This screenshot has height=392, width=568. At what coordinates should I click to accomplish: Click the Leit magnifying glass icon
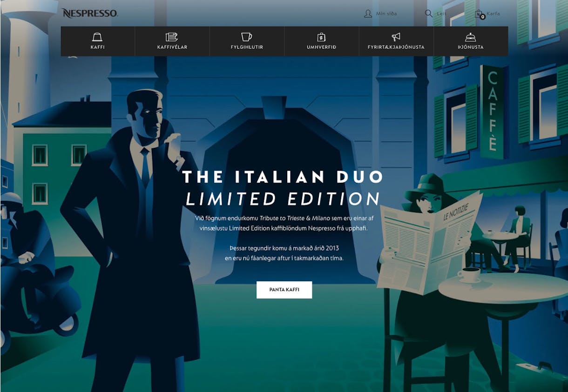point(429,13)
